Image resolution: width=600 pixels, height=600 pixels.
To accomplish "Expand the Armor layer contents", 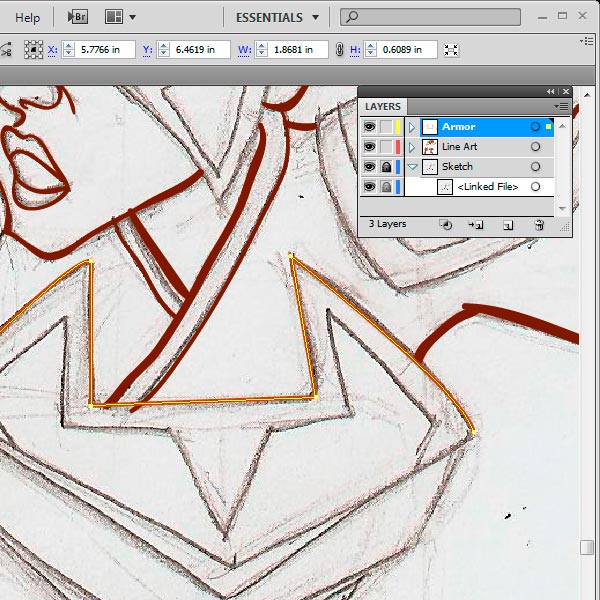I will coord(411,127).
